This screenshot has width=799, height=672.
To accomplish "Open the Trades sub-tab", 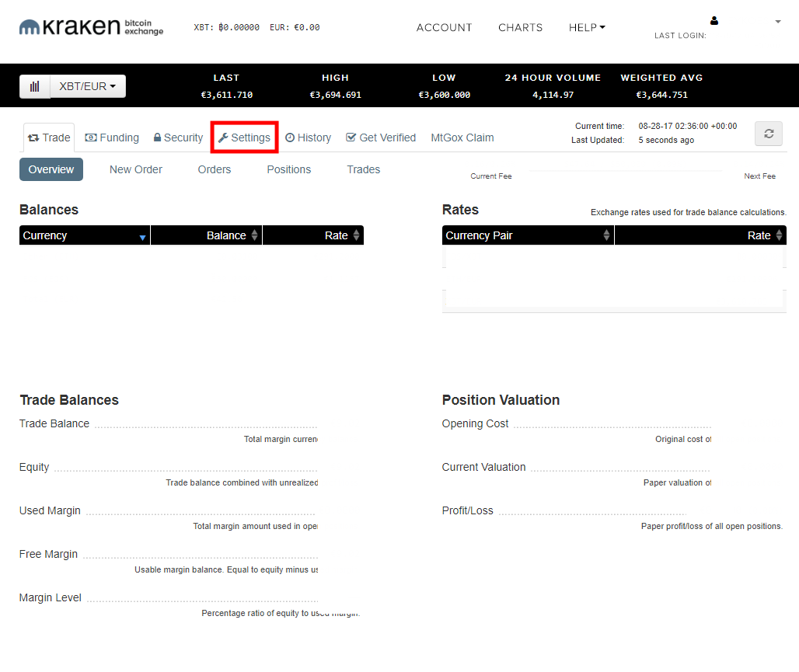I will pos(363,169).
